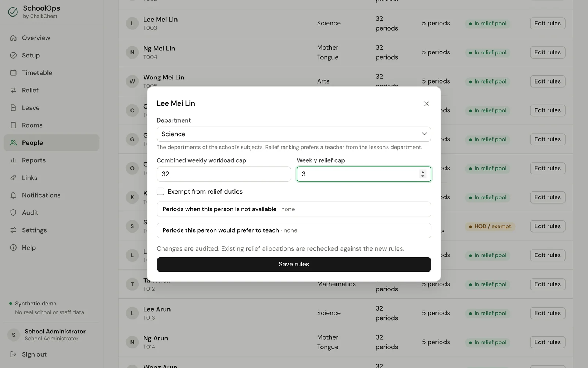Click Edit rules for Ng Mei Lin
The image size is (588, 368).
(548, 52)
